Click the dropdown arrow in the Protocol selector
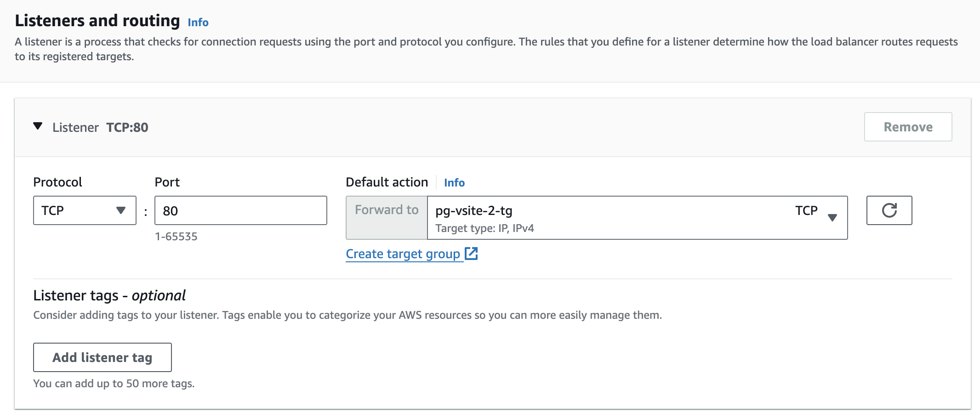Image resolution: width=980 pixels, height=418 pixels. coord(121,210)
